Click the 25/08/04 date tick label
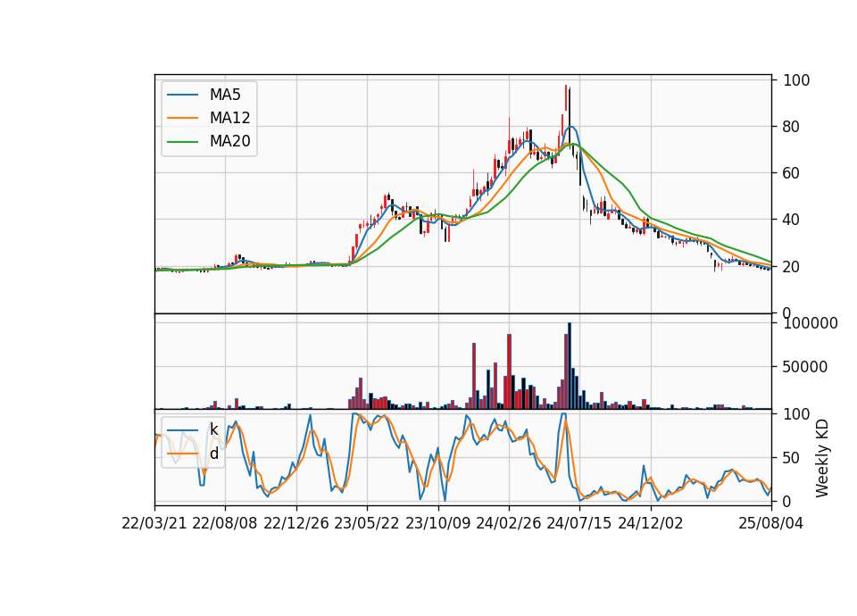857x616 pixels. (771, 523)
